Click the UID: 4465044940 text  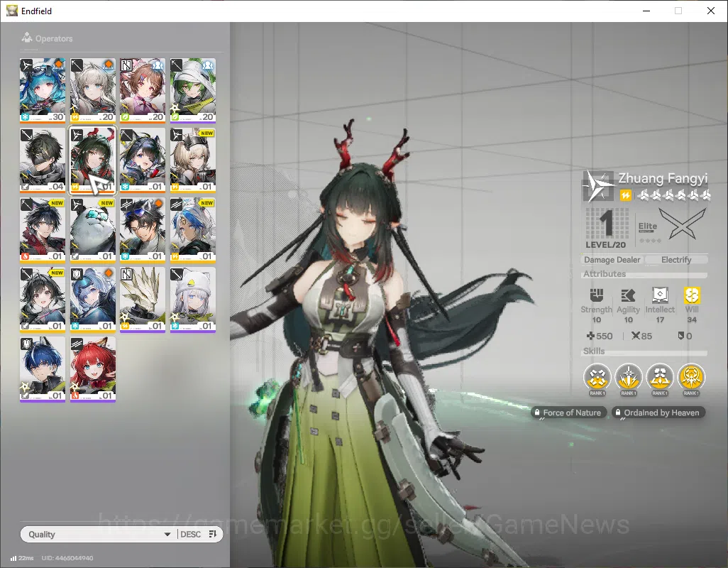(67, 558)
